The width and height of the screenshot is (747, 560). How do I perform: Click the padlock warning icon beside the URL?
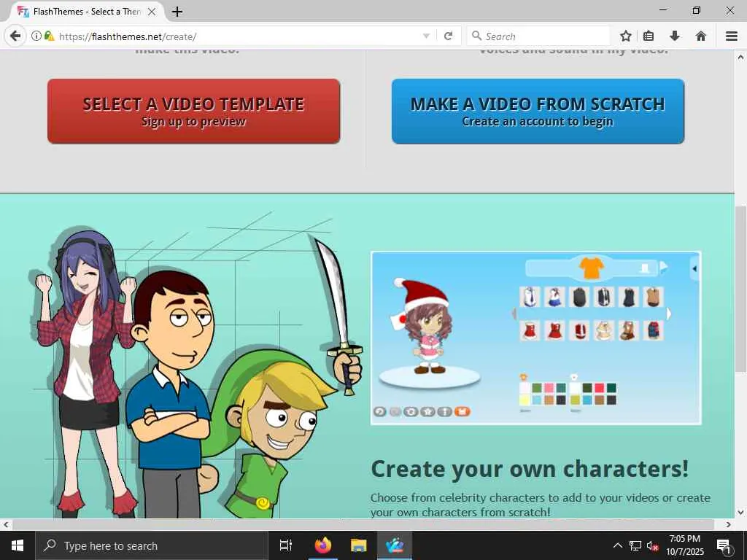click(x=49, y=36)
